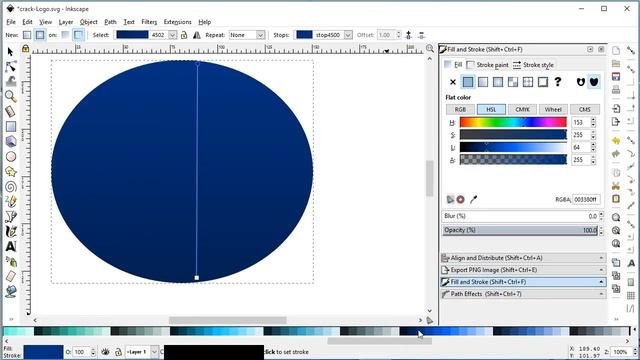The image size is (640, 360).
Task: Select the Measure tool
Action: pyautogui.click(x=11, y=111)
